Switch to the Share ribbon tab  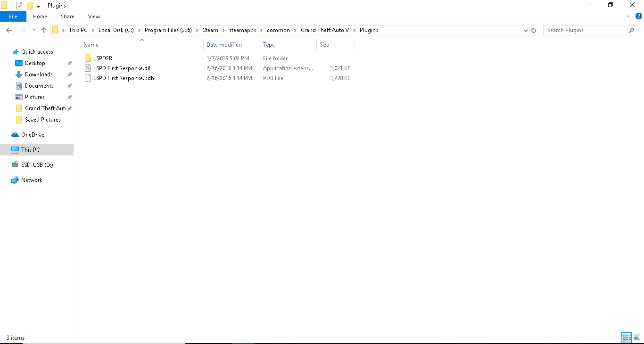[67, 16]
